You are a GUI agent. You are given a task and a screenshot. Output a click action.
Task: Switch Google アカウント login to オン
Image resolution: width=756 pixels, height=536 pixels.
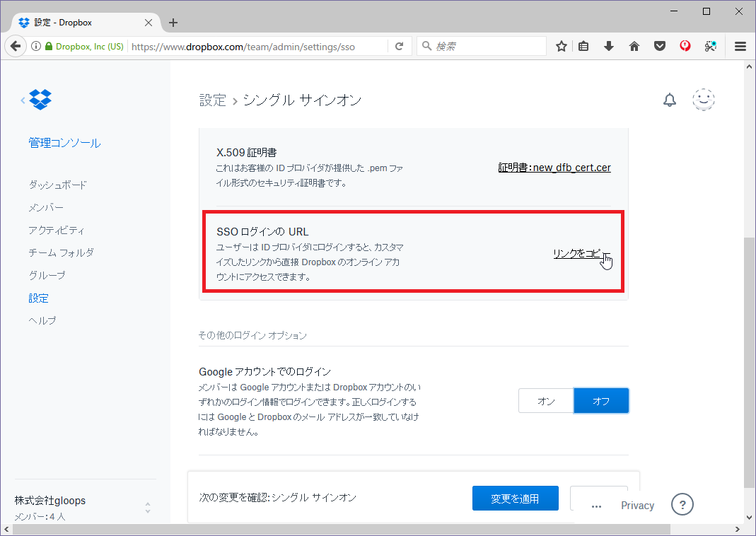coord(546,400)
